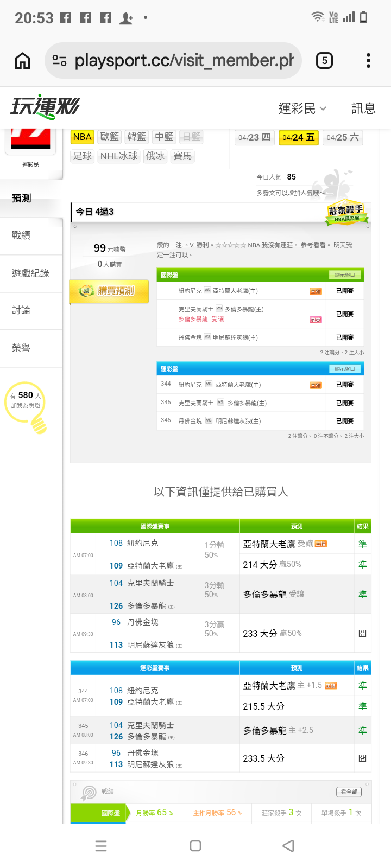Screen dimensions: 391x868
Task: Tap the Android recent apps icon
Action: pos(101,846)
